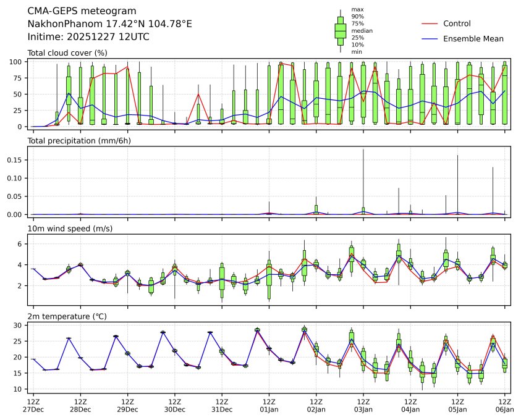Click the 12Z 01Jan time axis label

tap(269, 405)
